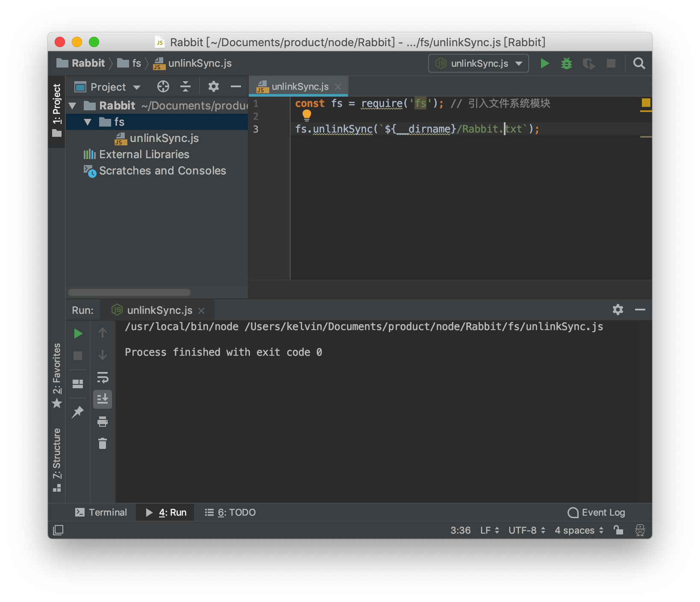Stop the process with the toolbar square icon
Image resolution: width=700 pixels, height=602 pixels.
pos(611,63)
